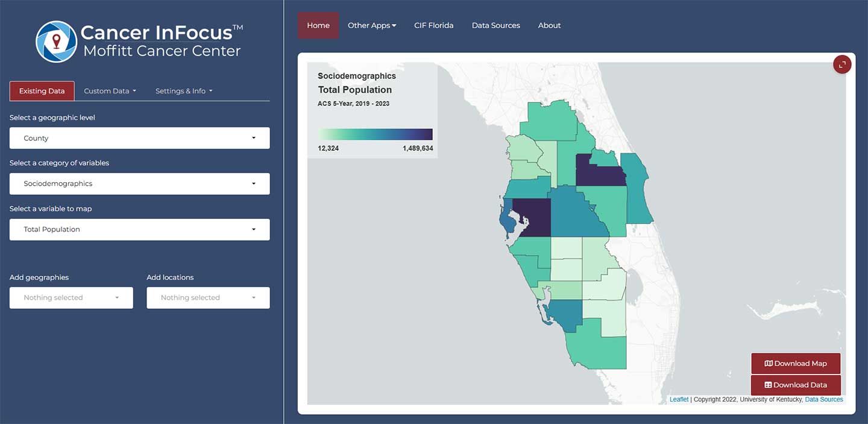
Task: Click the Data Sources link in map footer
Action: (824, 399)
